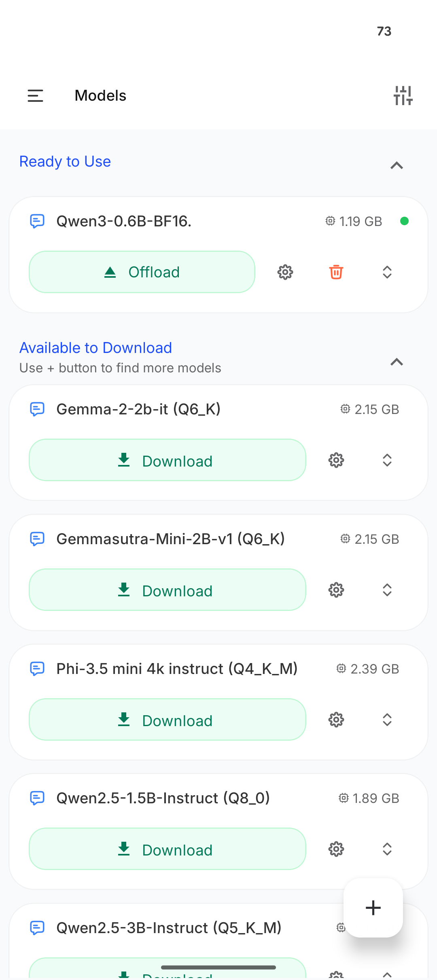Download the Gemmasutra-Mini-2B-v1 model
This screenshot has height=980, width=437.
[167, 590]
